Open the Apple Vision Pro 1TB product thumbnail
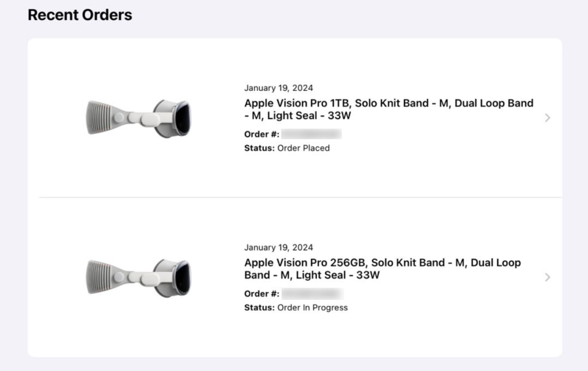The height and width of the screenshot is (371, 588). pos(139,118)
